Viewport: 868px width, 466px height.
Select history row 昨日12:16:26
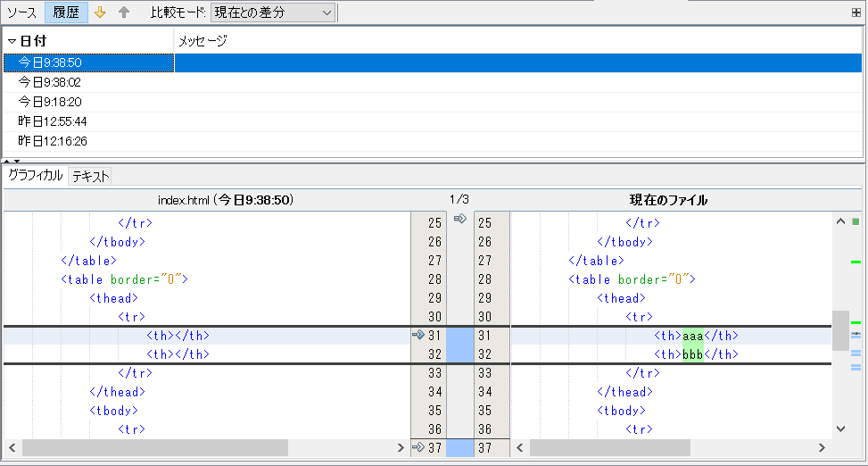pos(433,141)
